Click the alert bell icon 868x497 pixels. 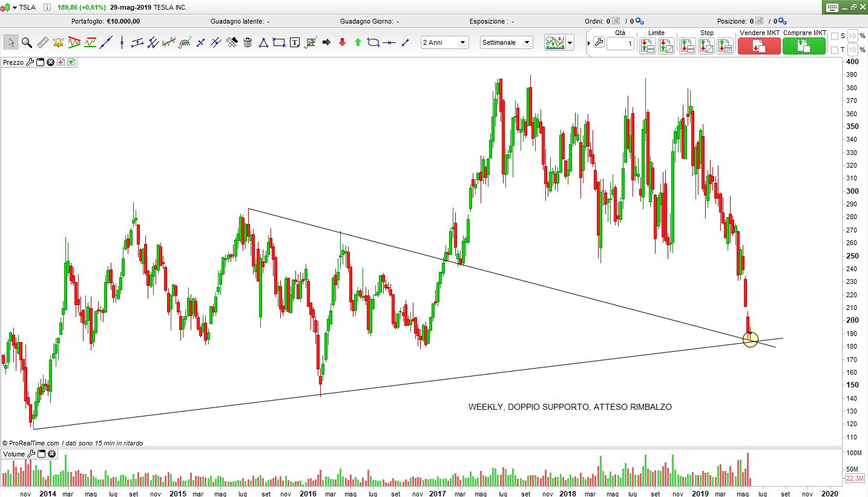59,42
